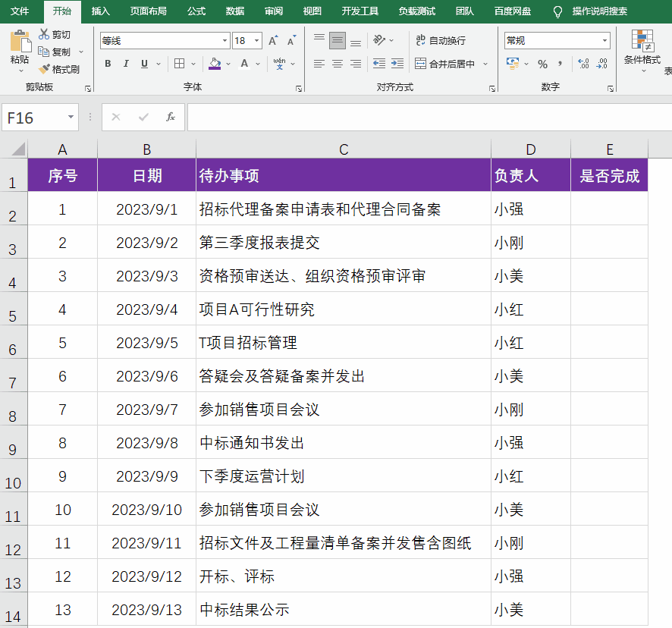Screen dimensions: 672x628
Task: Click the confirm checkmark in formula bar
Action: pyautogui.click(x=143, y=117)
